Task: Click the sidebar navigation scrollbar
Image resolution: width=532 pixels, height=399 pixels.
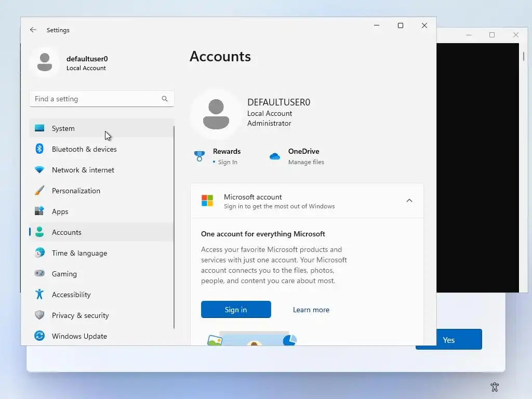Action: click(x=174, y=228)
